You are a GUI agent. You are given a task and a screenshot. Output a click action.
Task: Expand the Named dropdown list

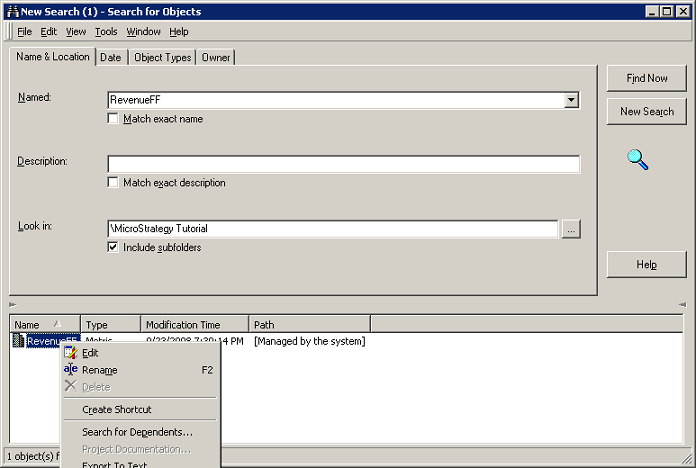570,100
